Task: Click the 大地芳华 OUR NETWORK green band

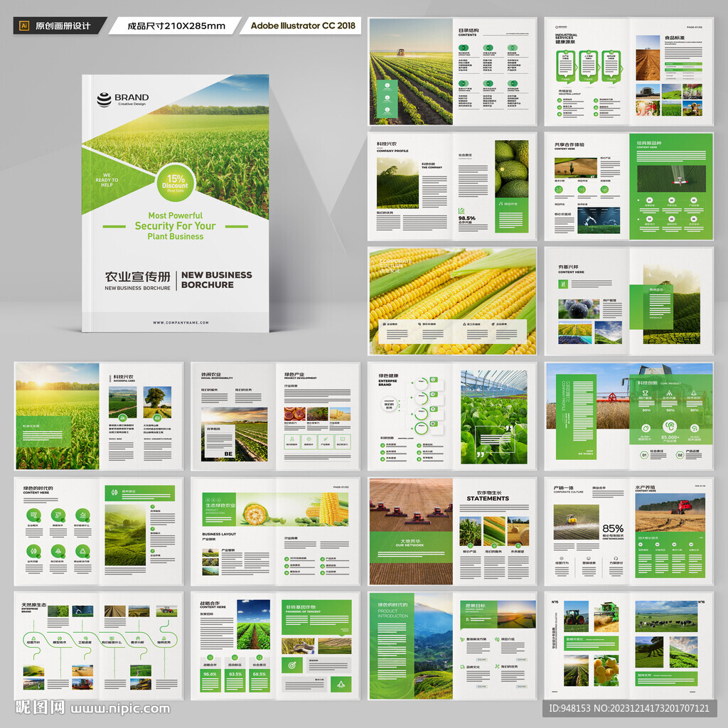Action: click(x=411, y=547)
